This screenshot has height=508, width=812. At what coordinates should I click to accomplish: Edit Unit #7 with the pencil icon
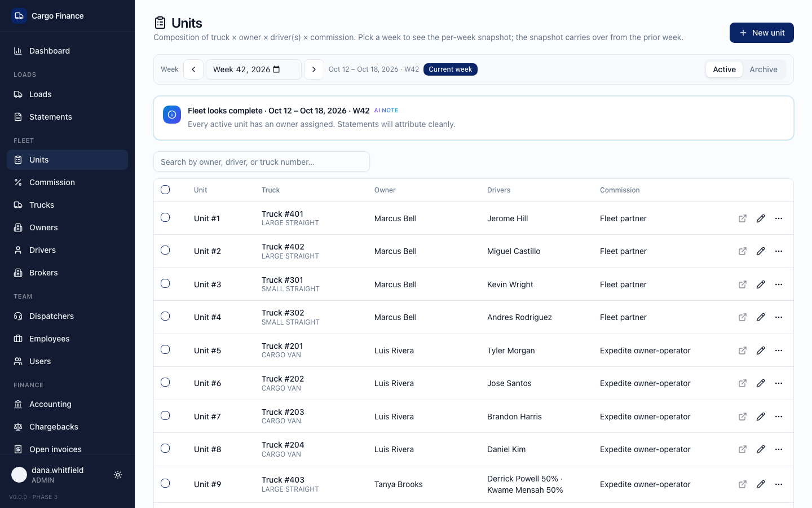(x=761, y=417)
